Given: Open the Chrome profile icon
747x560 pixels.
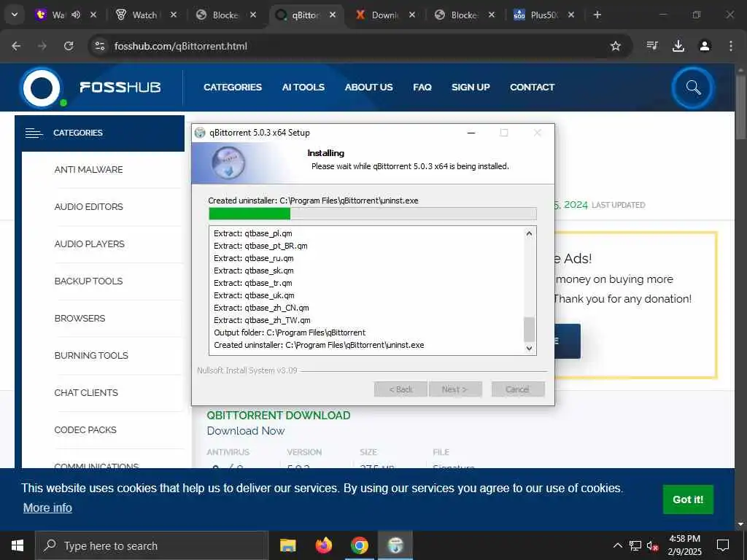Looking at the screenshot, I should [x=705, y=46].
